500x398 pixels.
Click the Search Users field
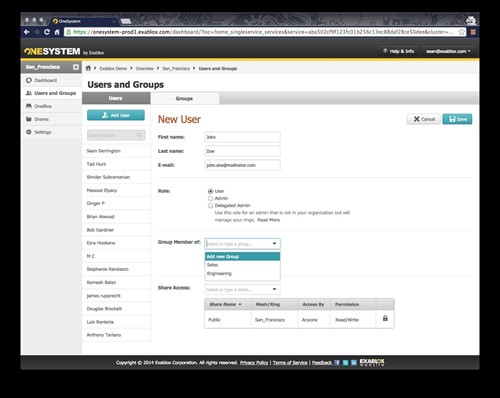tap(116, 135)
